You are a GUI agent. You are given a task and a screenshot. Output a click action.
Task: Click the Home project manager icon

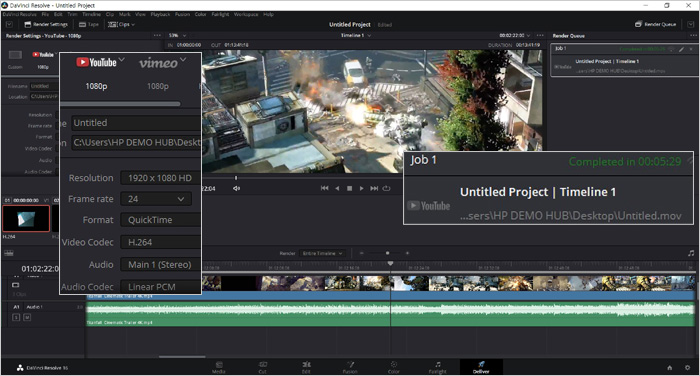coord(670,368)
